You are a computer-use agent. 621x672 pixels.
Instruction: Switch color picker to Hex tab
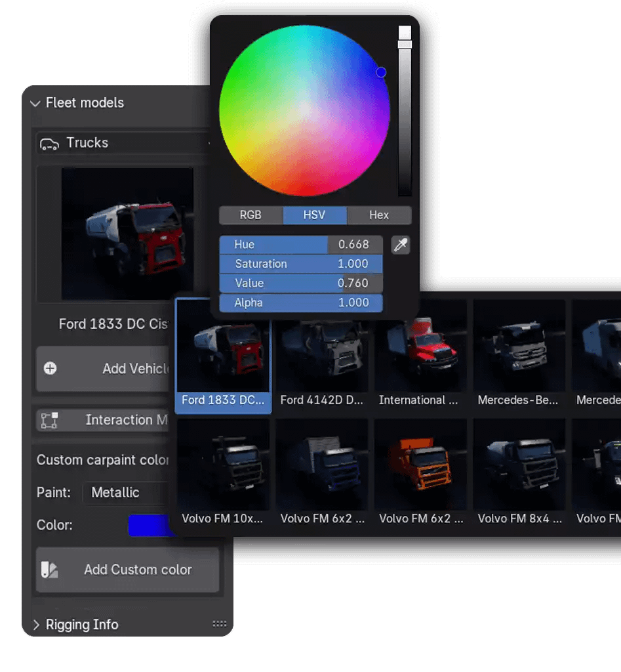[x=379, y=215]
